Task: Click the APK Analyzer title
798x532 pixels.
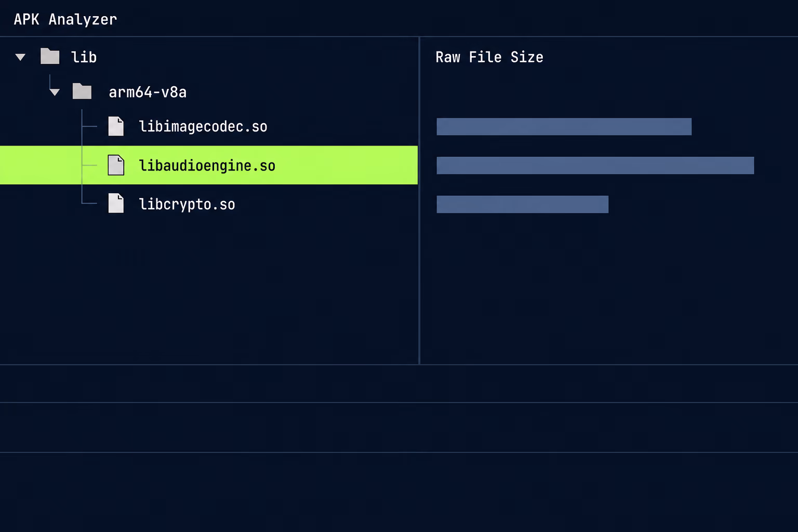Action: pyautogui.click(x=65, y=20)
